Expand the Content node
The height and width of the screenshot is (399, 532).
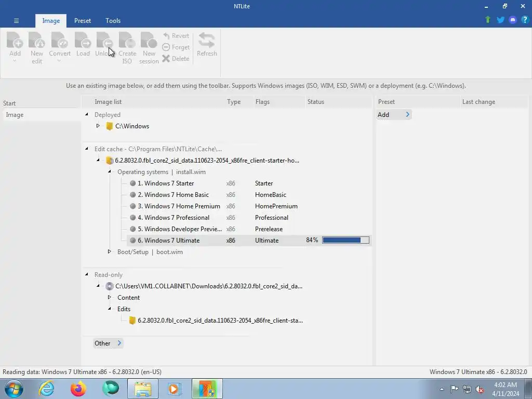109,297
